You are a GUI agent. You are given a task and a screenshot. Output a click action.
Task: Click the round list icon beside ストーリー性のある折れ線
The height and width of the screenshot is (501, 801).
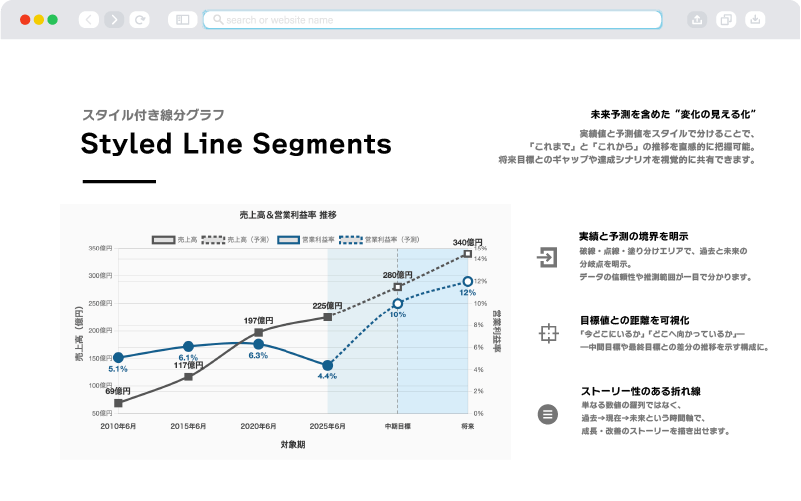[x=546, y=412]
